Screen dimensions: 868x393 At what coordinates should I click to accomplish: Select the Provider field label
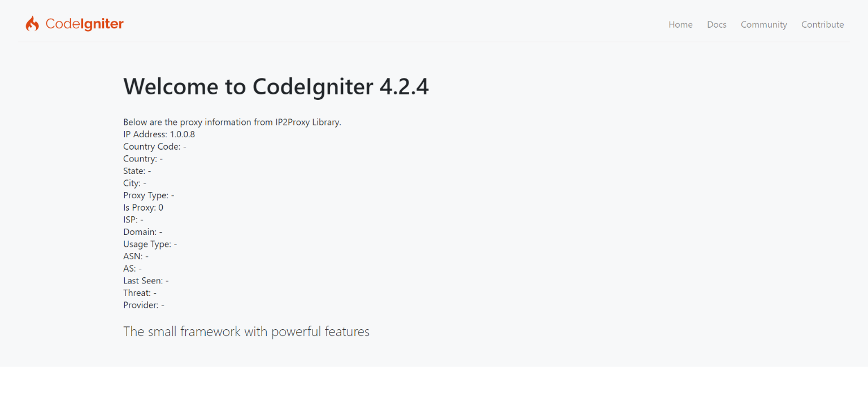144,305
